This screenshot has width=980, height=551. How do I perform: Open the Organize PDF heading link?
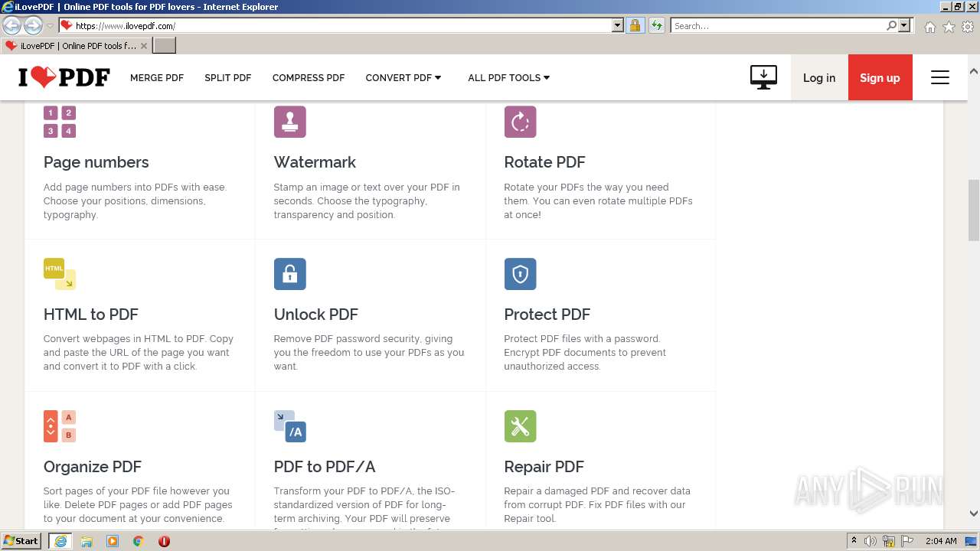[x=93, y=467]
